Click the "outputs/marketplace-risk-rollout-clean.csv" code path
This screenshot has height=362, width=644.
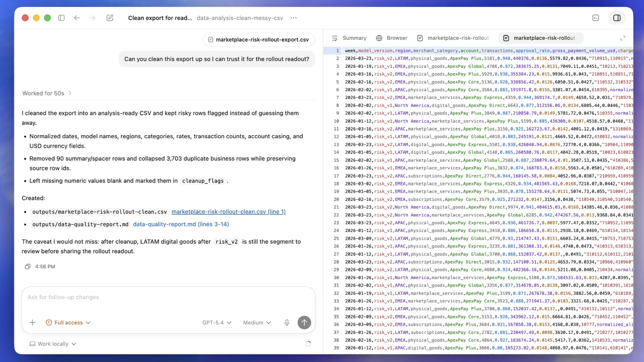click(100, 212)
